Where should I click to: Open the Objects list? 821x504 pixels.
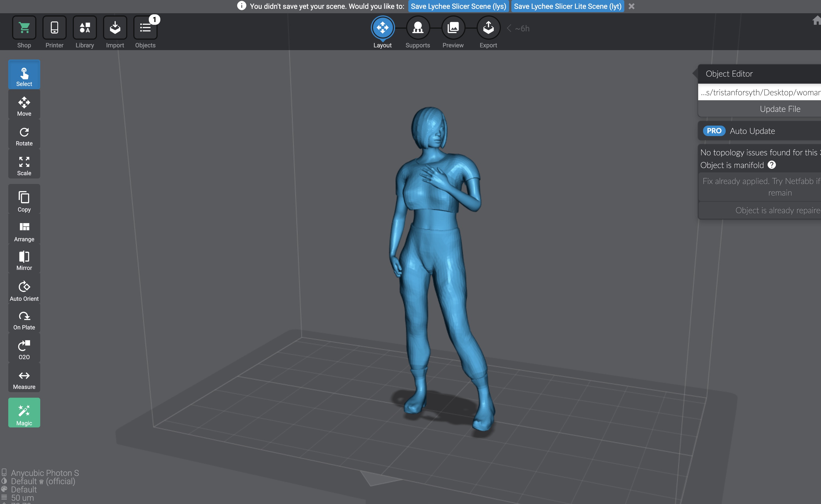[x=145, y=28]
